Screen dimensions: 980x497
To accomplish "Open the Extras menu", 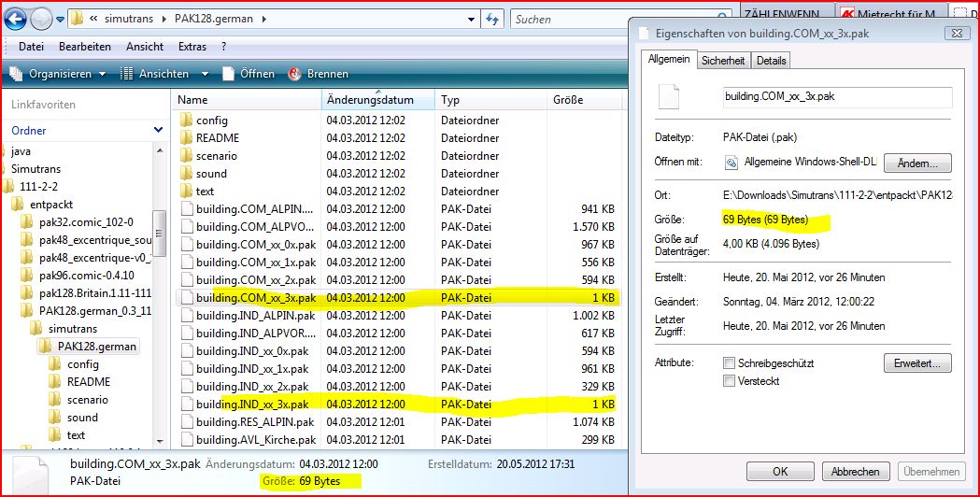I will tap(192, 47).
